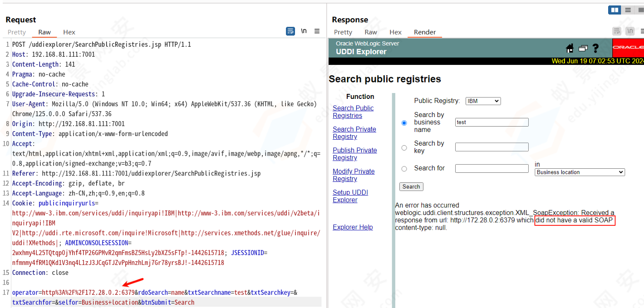Click the date and time display
The width and height of the screenshot is (644, 308).
point(598,61)
